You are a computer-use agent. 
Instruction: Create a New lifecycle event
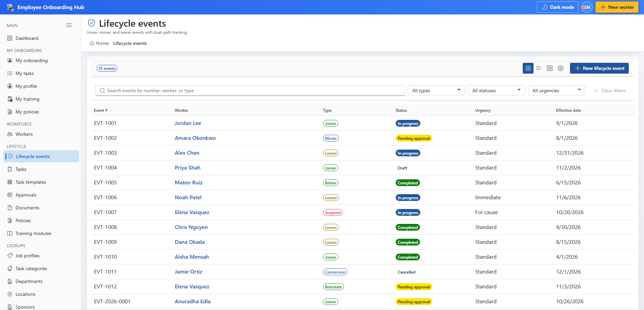coord(599,68)
